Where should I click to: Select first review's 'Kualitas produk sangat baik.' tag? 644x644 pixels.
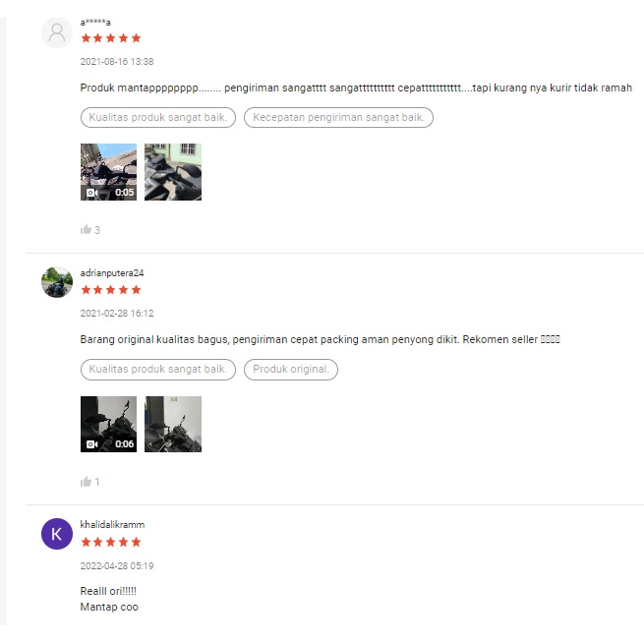[x=158, y=117]
